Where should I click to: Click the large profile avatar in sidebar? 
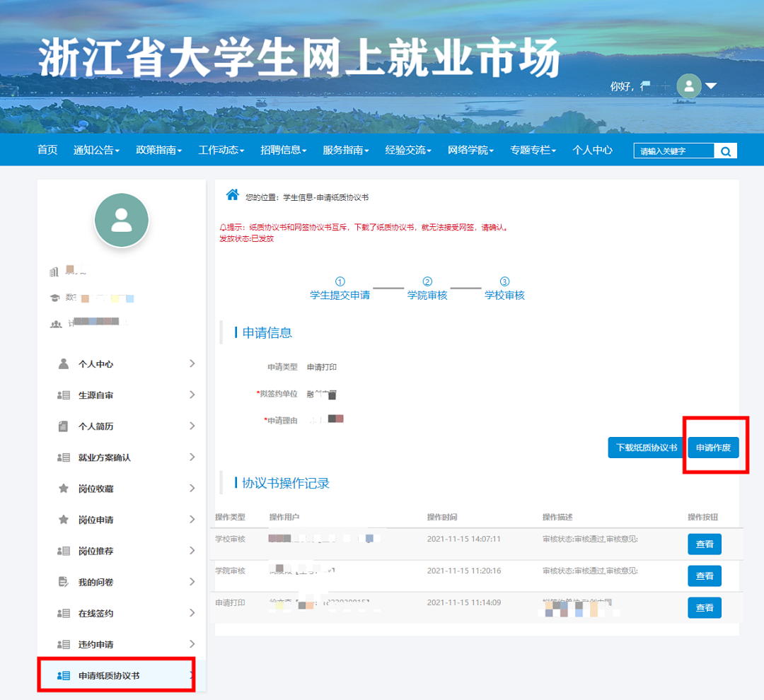(122, 220)
